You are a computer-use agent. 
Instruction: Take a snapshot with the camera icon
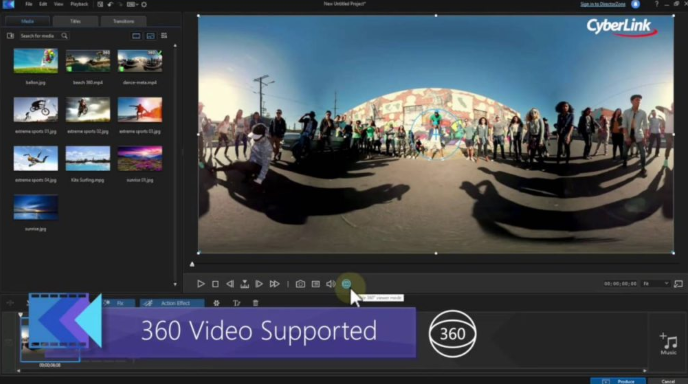pyautogui.click(x=300, y=284)
